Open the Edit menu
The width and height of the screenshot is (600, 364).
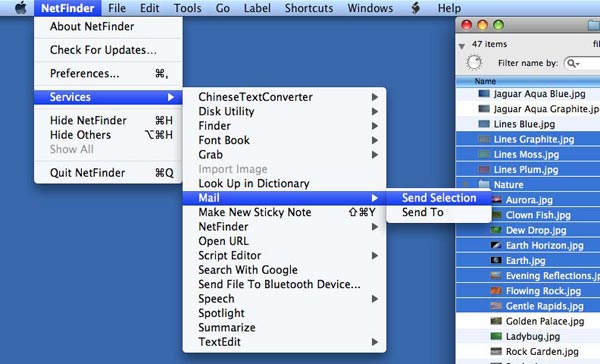pos(149,8)
